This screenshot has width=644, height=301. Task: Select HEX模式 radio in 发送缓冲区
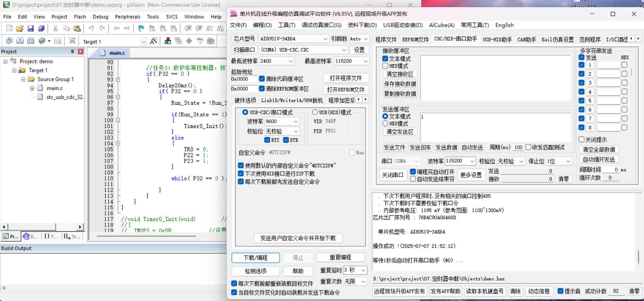point(385,123)
